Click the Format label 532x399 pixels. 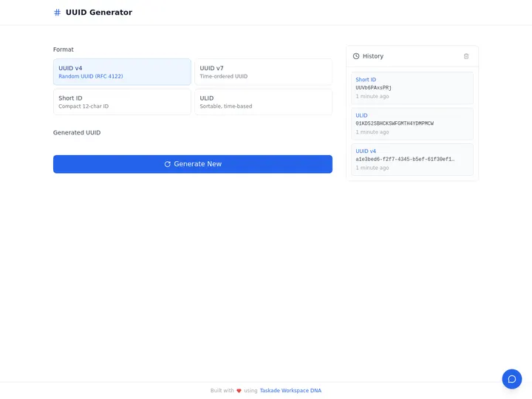click(63, 50)
